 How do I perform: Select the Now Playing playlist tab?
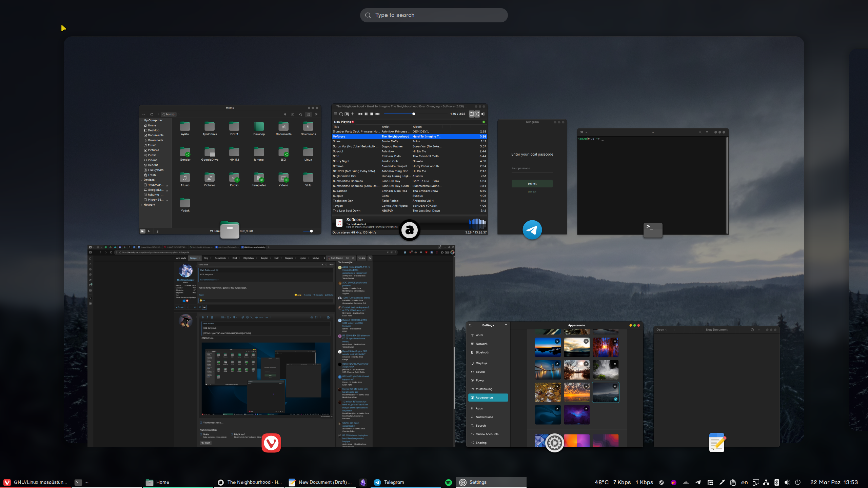click(342, 122)
